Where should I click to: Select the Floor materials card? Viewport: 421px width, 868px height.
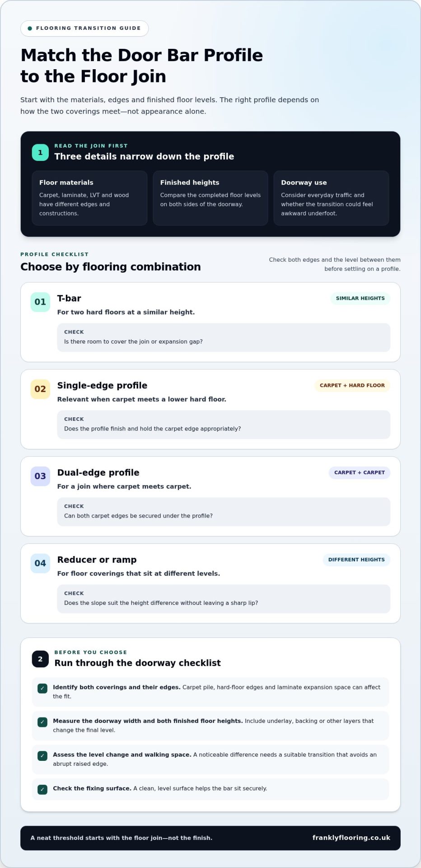(89, 198)
